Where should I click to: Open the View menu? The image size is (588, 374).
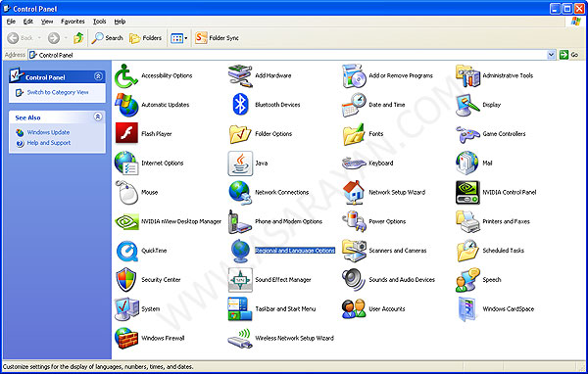[47, 22]
